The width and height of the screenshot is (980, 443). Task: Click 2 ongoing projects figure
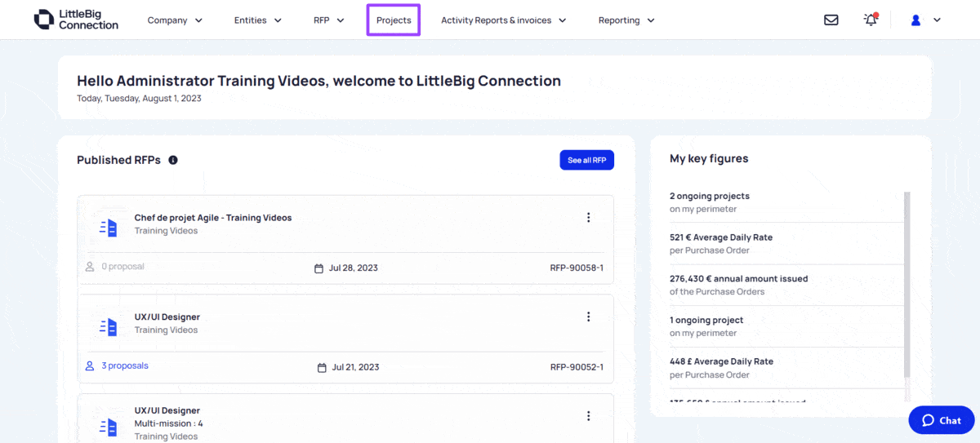tap(710, 196)
